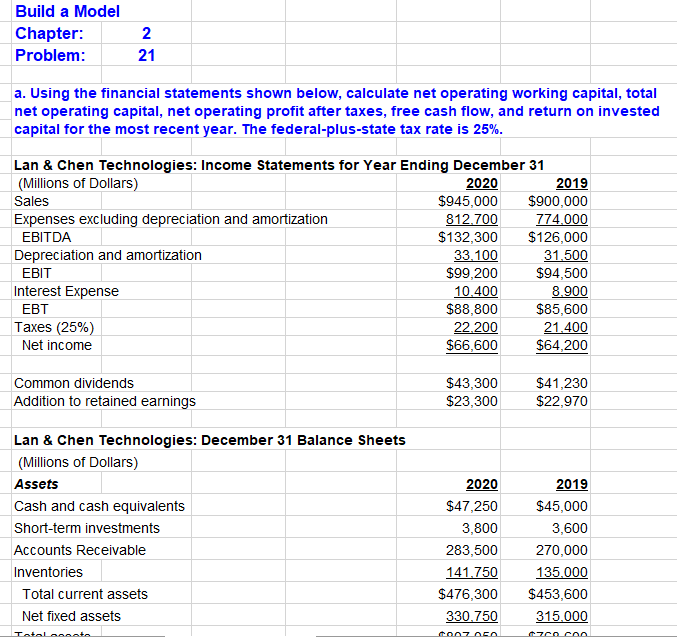
Task: Select the 'Interest Expense' label
Action: [x=66, y=291]
